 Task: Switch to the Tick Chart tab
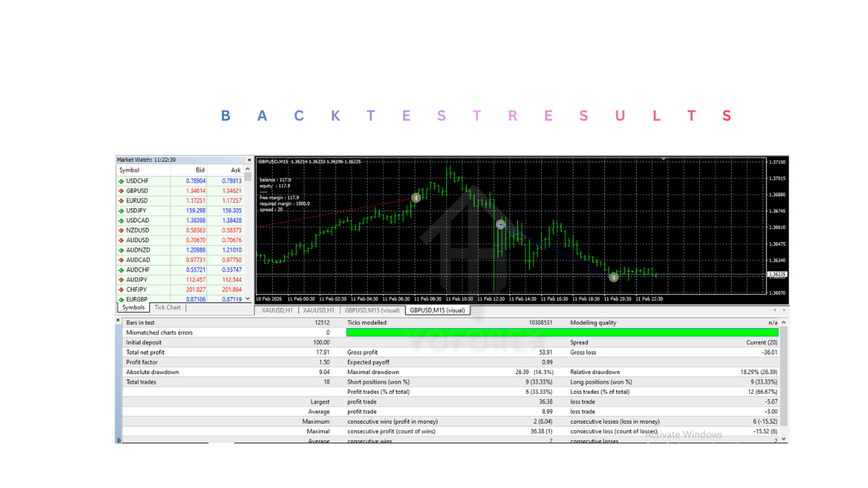(x=167, y=307)
